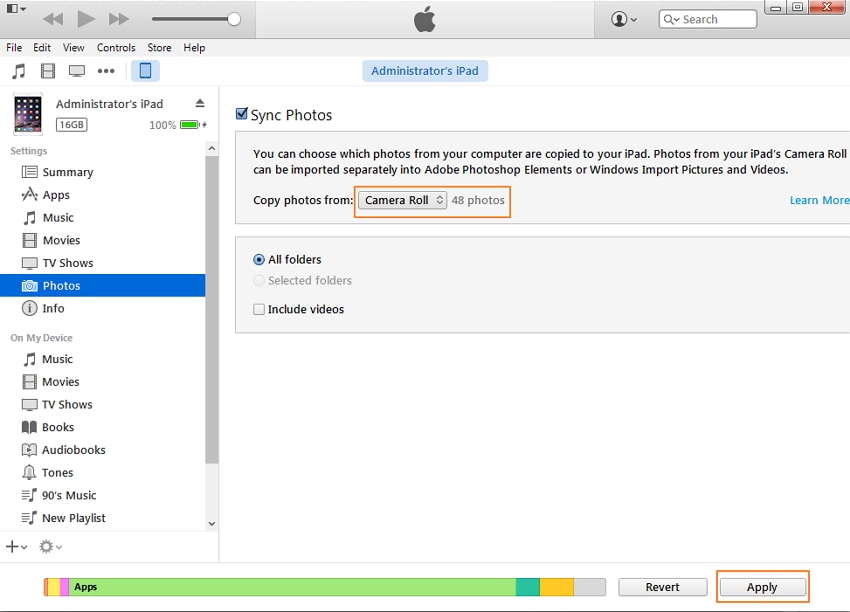Click the Administrator's iPad tab button
The image size is (850, 612).
425,71
